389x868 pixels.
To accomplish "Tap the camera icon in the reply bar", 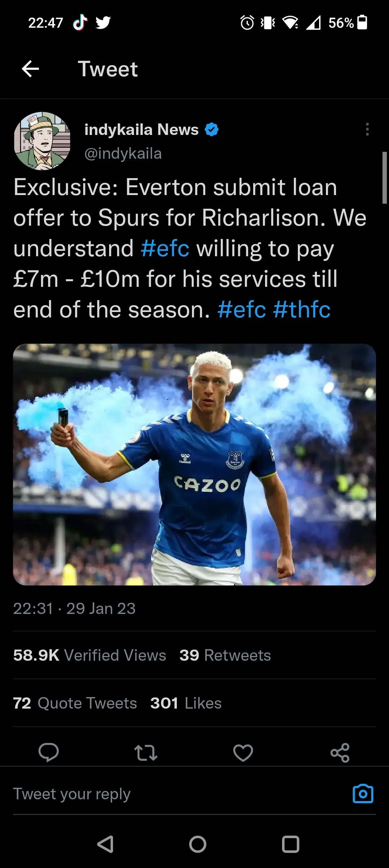I will coord(363,794).
